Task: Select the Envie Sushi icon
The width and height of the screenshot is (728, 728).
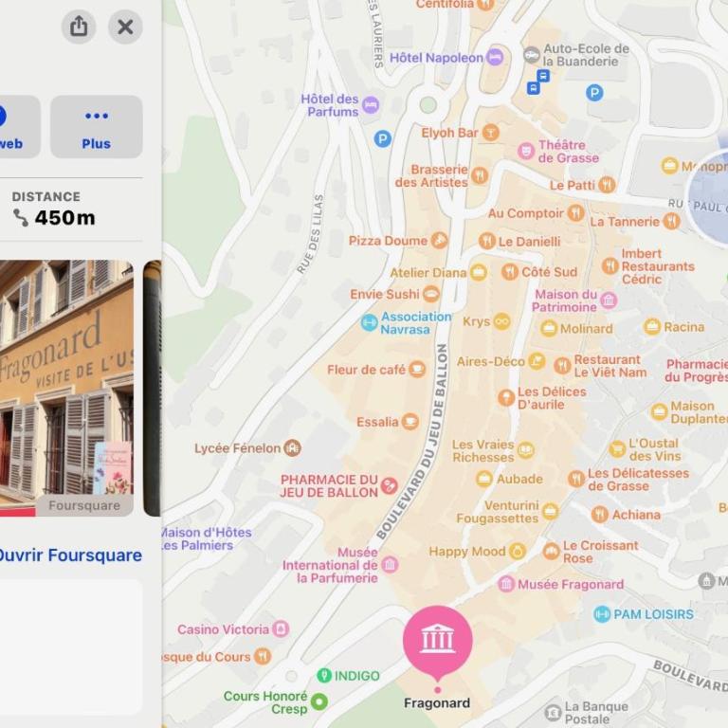Action: click(x=431, y=294)
